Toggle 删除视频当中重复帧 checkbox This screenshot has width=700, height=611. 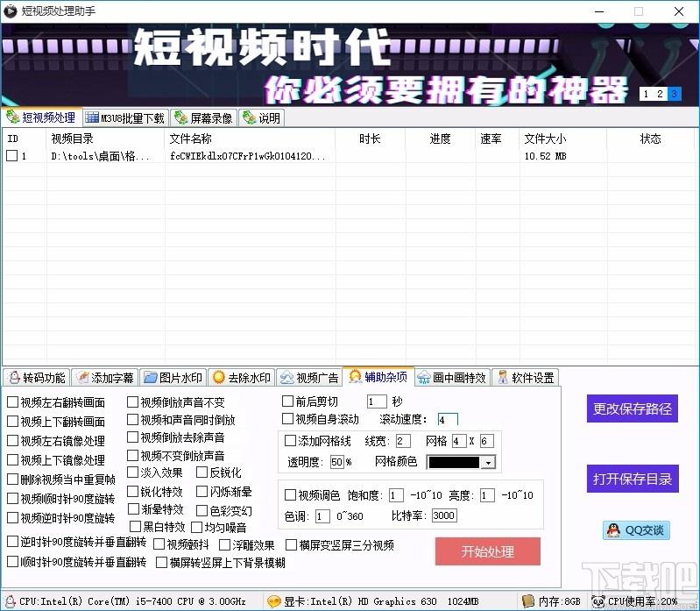(x=12, y=480)
